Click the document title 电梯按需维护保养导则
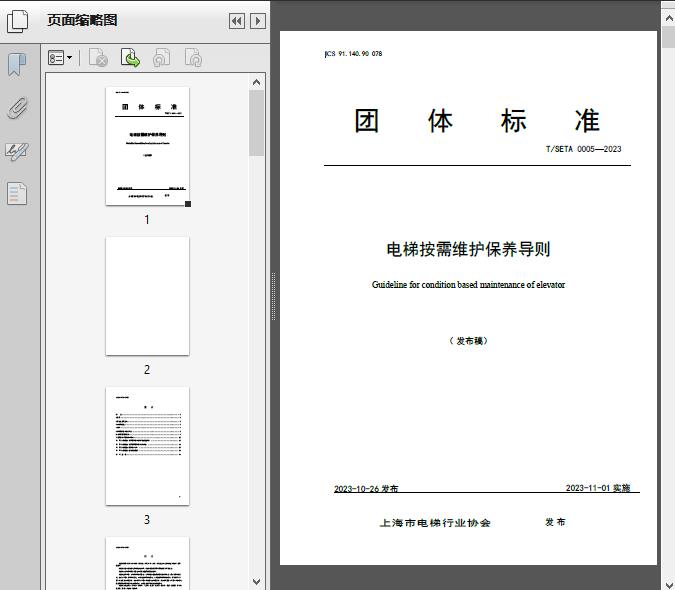This screenshot has width=675, height=590. [x=468, y=249]
